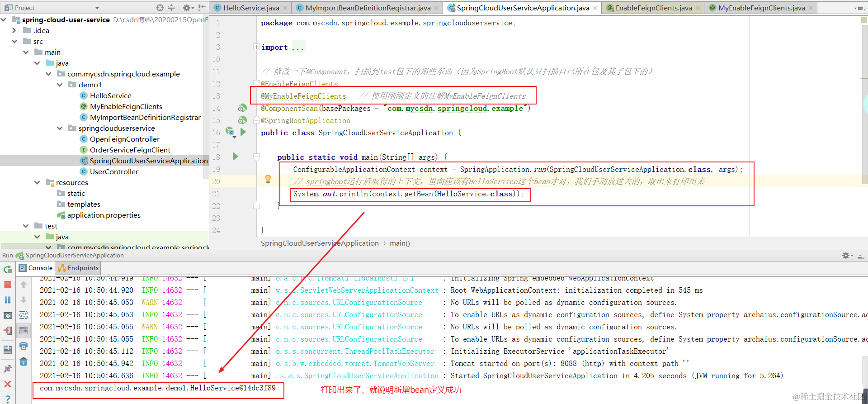Collapse the resources folder node
The width and height of the screenshot is (868, 404).
pyautogui.click(x=37, y=182)
